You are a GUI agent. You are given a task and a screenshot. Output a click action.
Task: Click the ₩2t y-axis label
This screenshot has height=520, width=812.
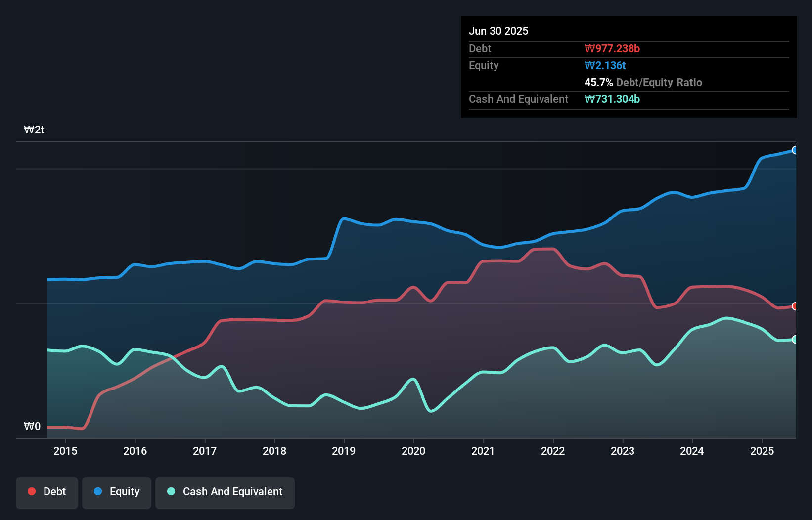point(34,130)
